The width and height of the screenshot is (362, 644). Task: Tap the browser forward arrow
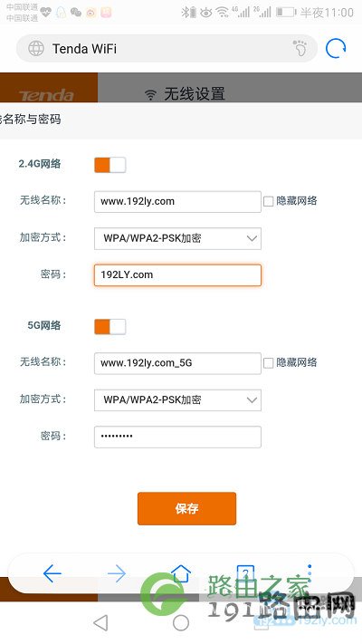pyautogui.click(x=117, y=573)
